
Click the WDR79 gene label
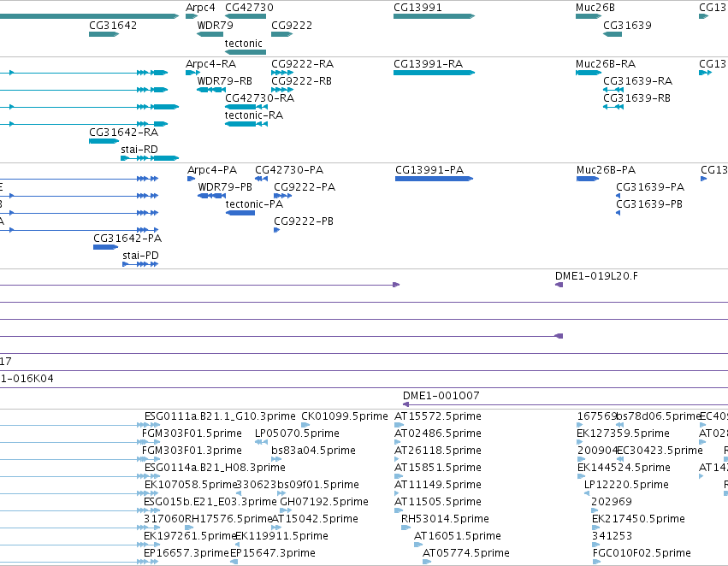pos(215,26)
